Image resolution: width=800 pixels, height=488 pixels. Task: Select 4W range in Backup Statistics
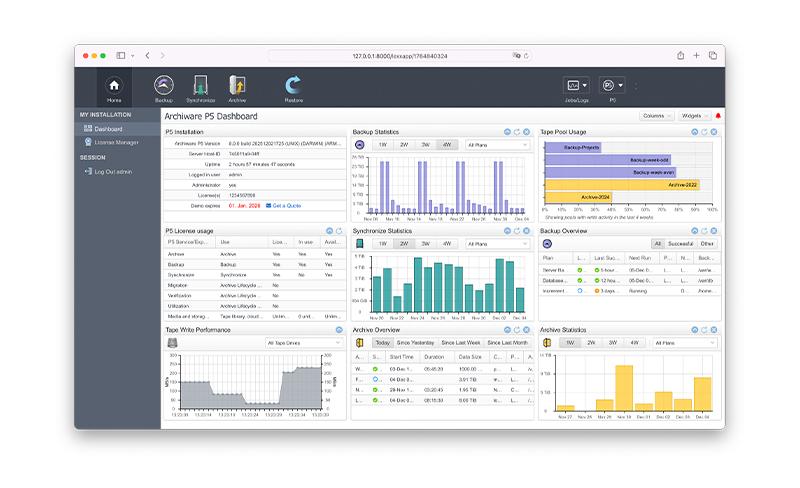[x=446, y=145]
